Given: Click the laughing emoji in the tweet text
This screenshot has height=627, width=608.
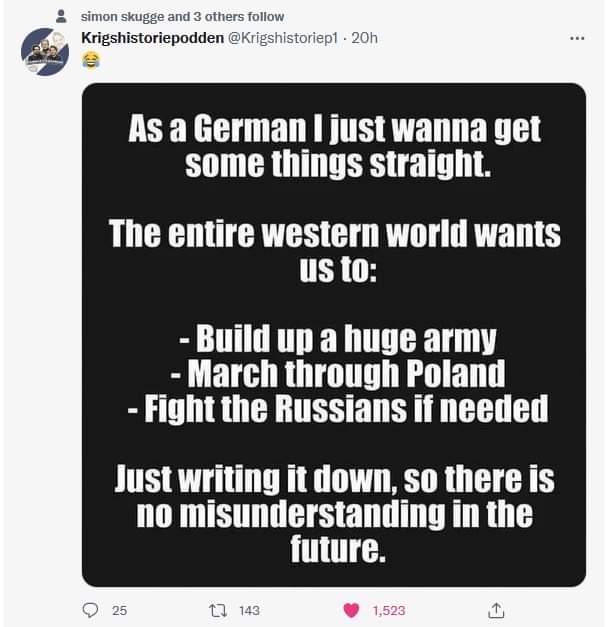Looking at the screenshot, I should click(91, 60).
